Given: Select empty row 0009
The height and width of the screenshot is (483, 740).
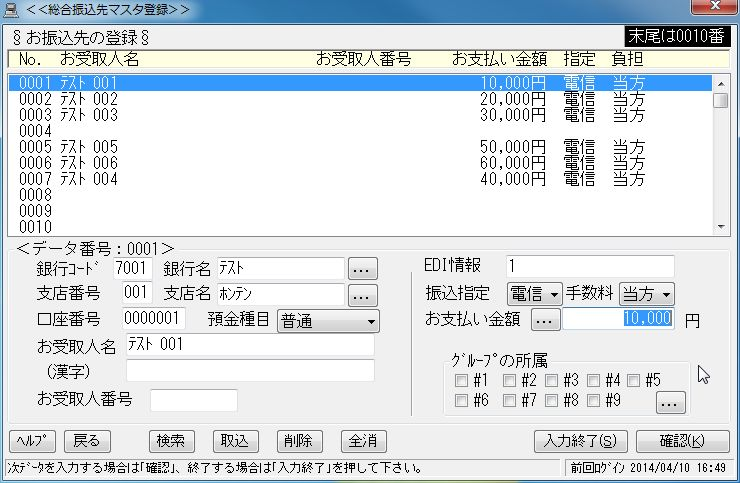Looking at the screenshot, I should [360, 212].
